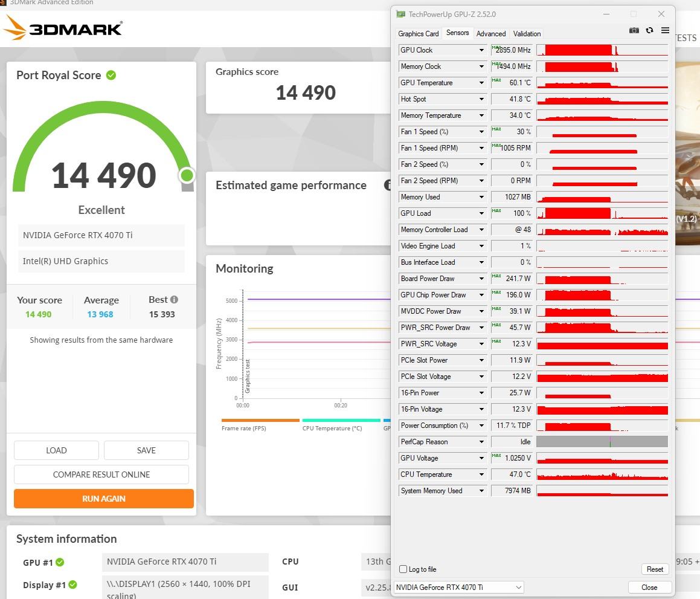This screenshot has height=599, width=700.
Task: Open the GPU Temperature sensor dropdown
Action: pyautogui.click(x=481, y=83)
